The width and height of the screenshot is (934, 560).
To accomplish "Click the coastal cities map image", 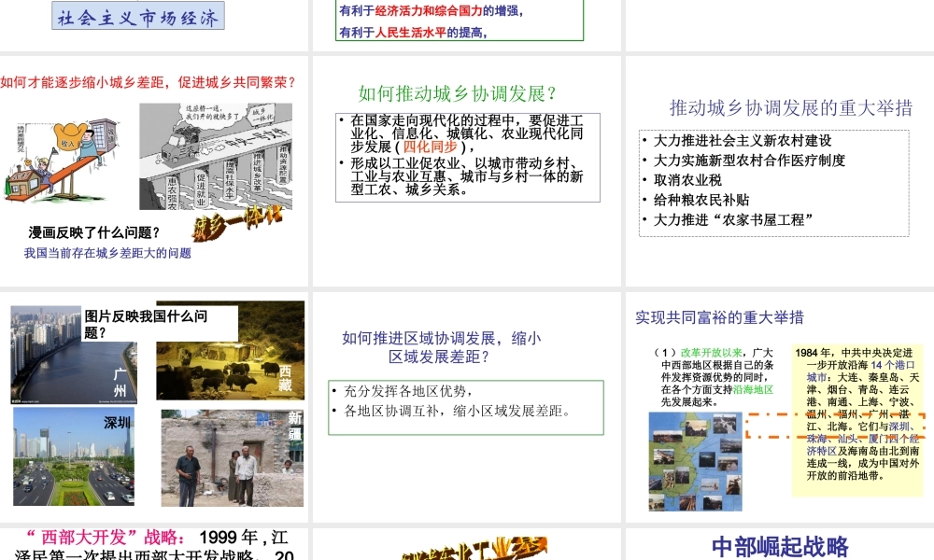I will tap(696, 461).
